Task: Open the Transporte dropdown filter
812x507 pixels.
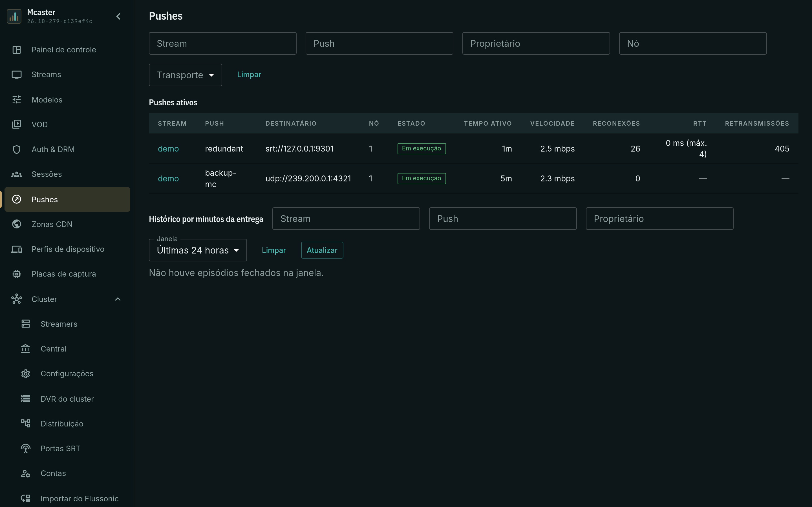Action: [185, 75]
